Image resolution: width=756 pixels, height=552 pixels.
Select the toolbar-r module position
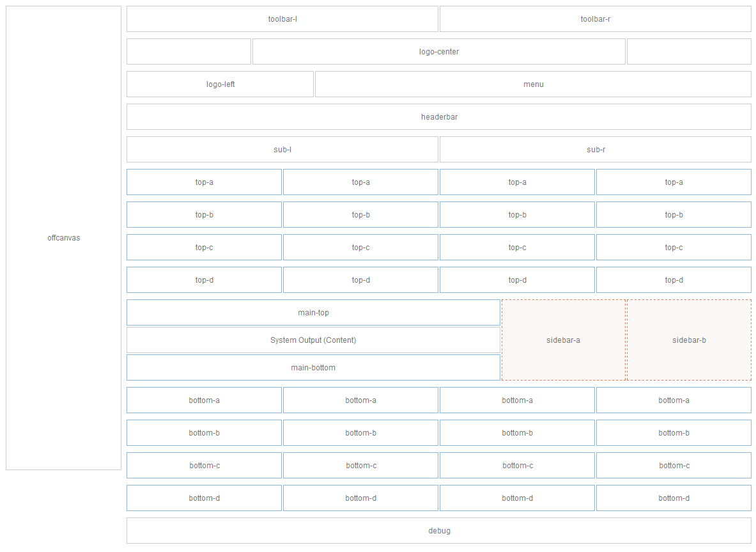click(594, 19)
